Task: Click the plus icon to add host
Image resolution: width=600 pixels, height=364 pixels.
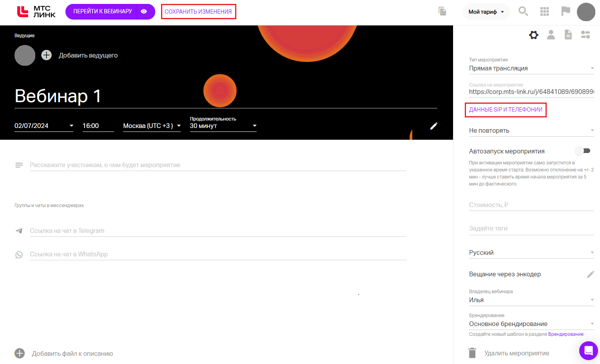Action: [x=47, y=55]
